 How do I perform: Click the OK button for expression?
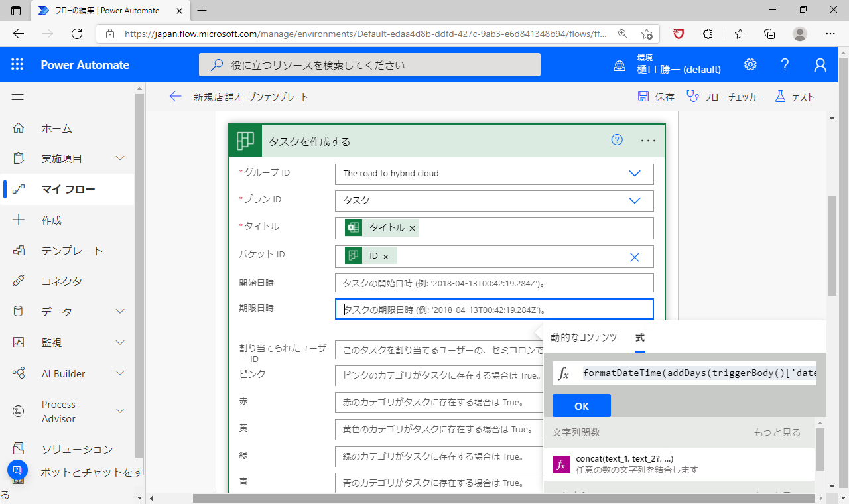(582, 406)
